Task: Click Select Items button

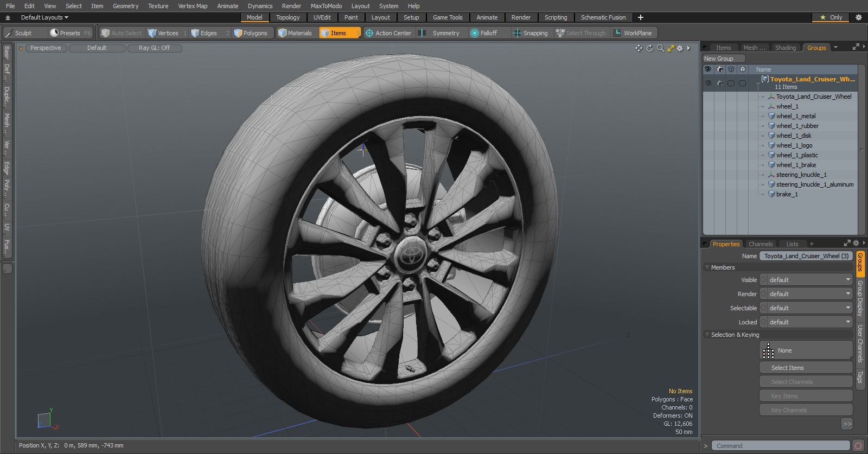Action: point(806,368)
